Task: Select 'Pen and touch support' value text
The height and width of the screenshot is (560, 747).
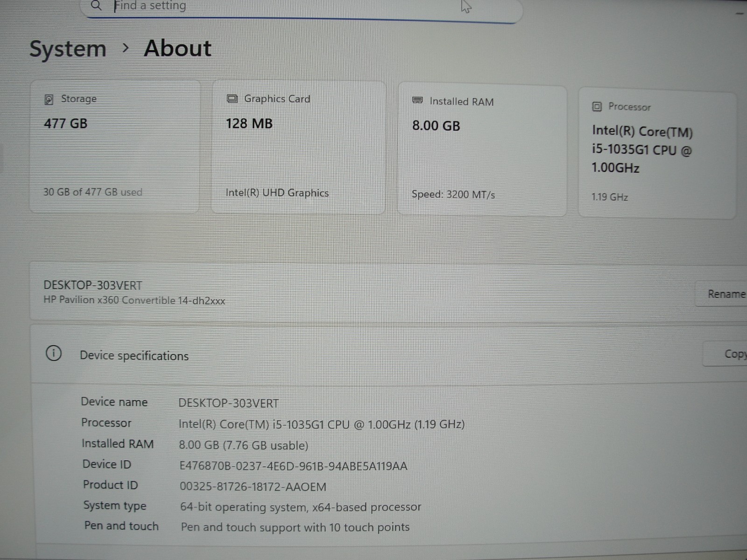Action: tap(295, 527)
